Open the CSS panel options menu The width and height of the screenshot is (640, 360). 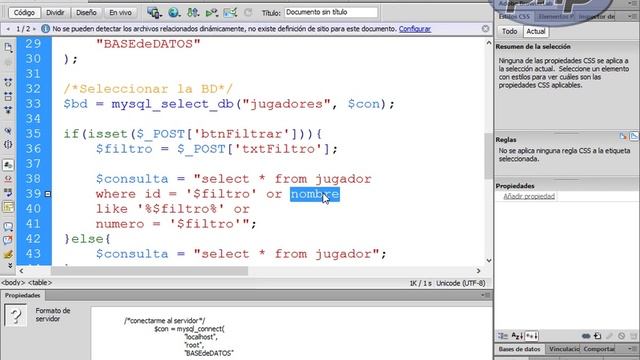pos(633,17)
